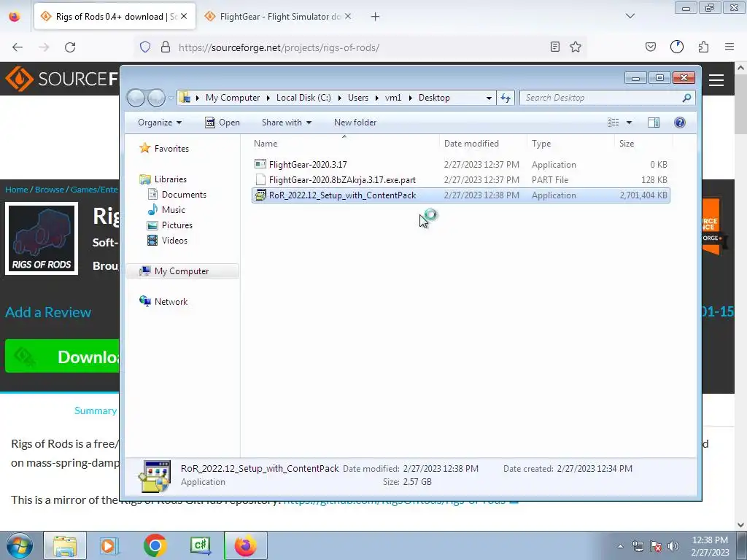The width and height of the screenshot is (747, 560).
Task: Bookmark this page with the star icon
Action: pos(576,47)
